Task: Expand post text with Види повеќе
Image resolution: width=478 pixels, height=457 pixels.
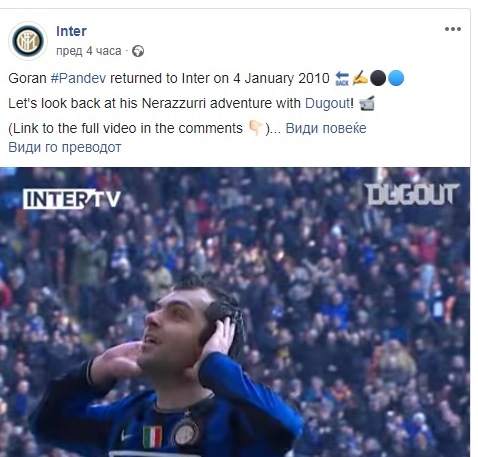Action: [326, 128]
